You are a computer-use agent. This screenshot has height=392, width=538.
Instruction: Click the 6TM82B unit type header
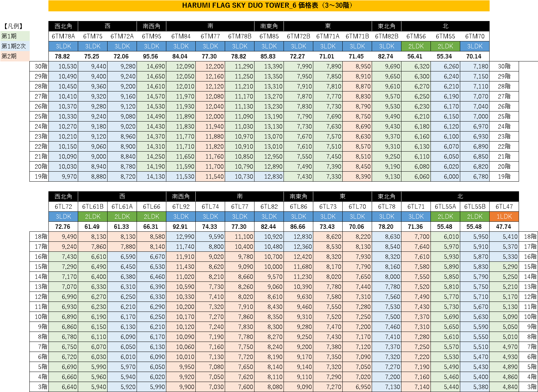[x=386, y=36]
